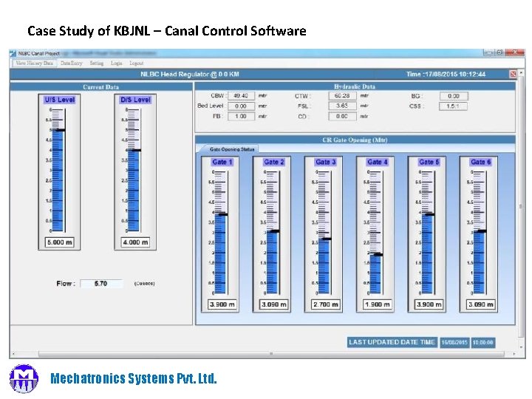This screenshot has width=532, height=399.
Task: Open the Setting menu
Action: point(97,63)
